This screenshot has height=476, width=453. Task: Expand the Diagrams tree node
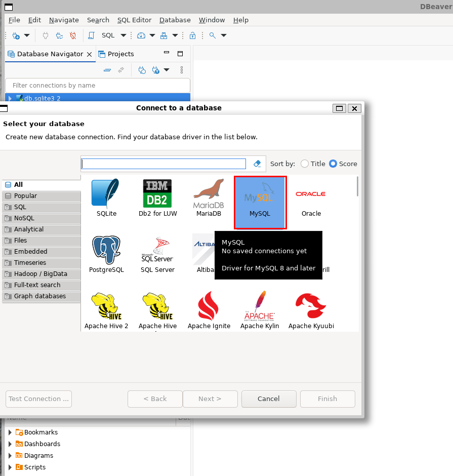click(10, 455)
